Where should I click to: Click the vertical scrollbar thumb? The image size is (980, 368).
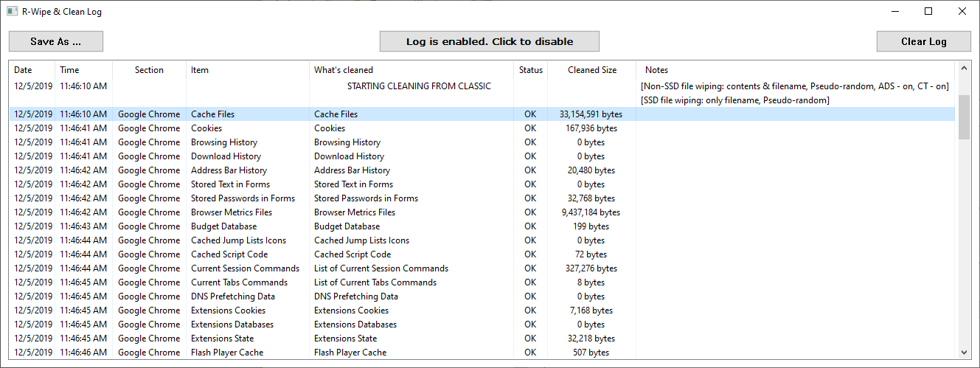tap(964, 117)
